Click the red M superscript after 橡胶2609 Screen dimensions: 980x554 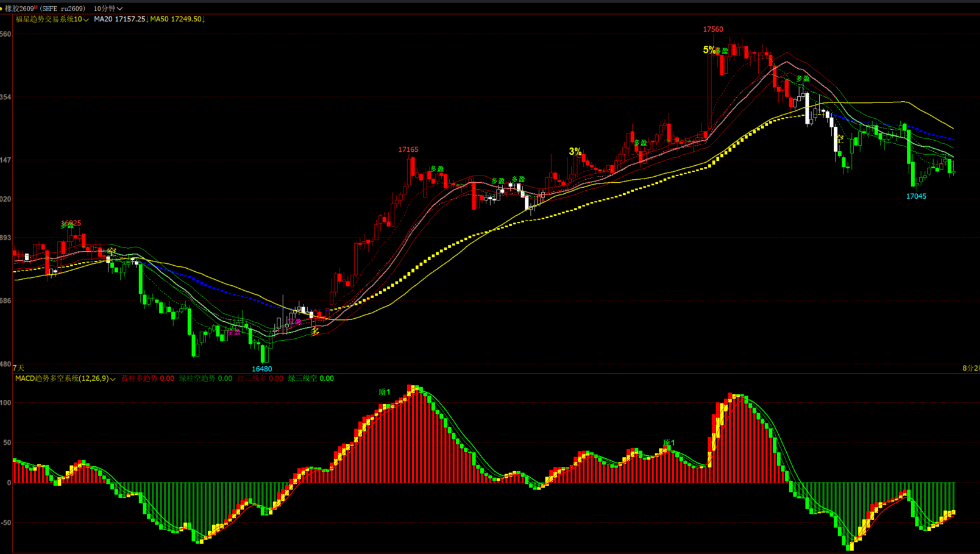click(x=36, y=7)
